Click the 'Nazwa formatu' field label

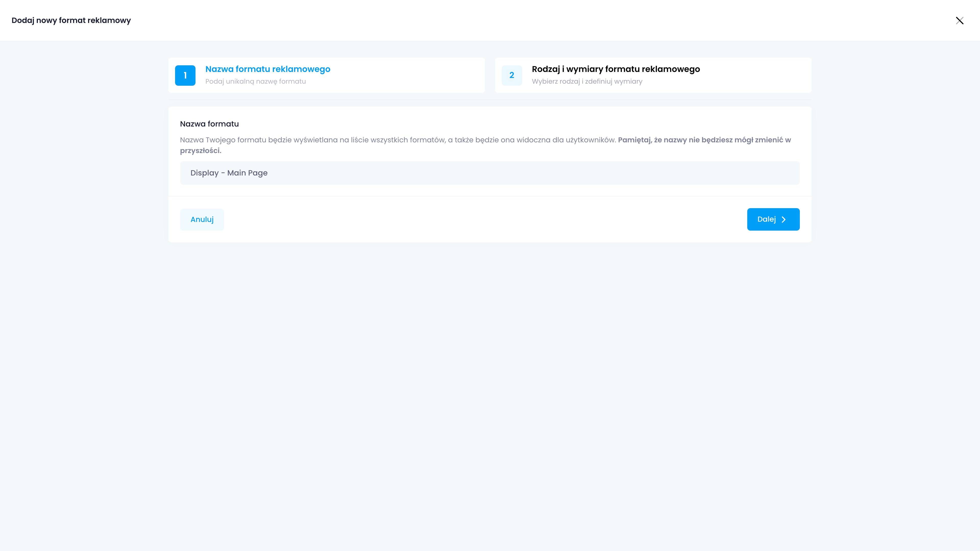tap(209, 124)
